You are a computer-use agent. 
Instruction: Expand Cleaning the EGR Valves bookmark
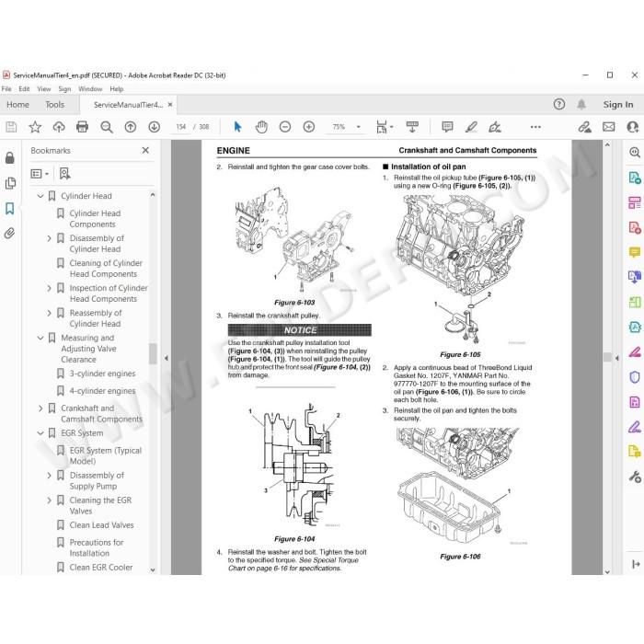click(49, 500)
